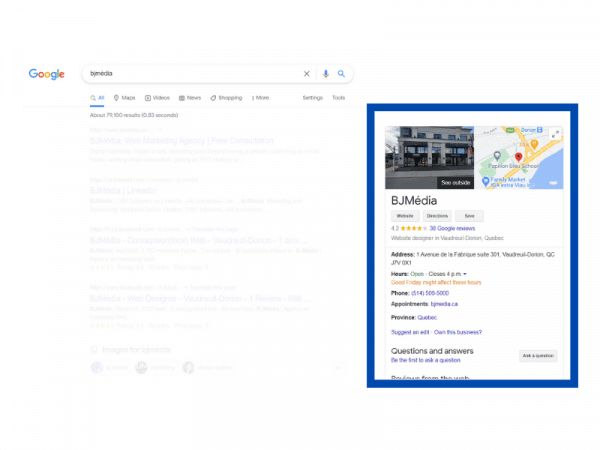
Task: Open the bjmedia.ca appointments link
Action: click(444, 304)
